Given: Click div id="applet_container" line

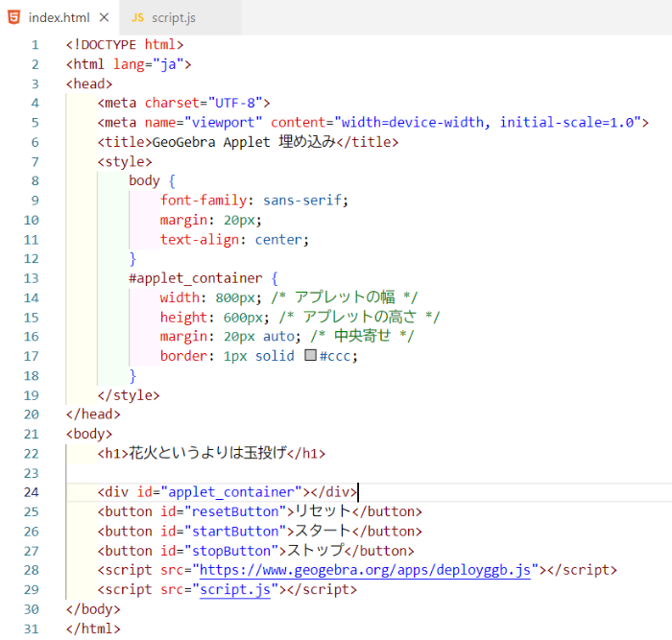Looking at the screenshot, I should tap(228, 492).
